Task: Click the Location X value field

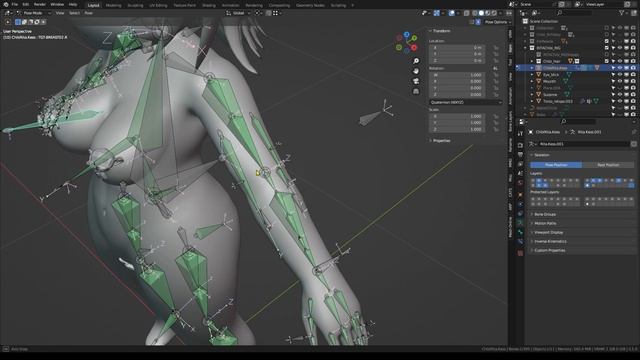Action: click(x=457, y=48)
